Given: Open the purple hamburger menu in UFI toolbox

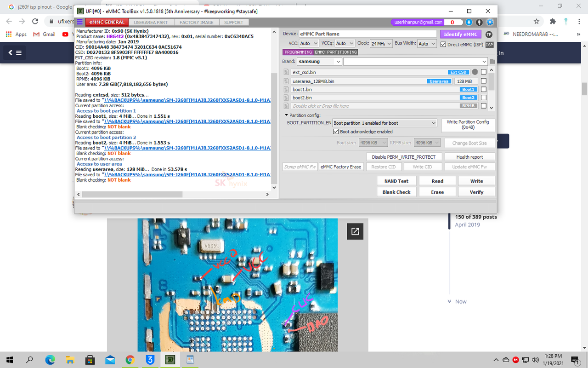Looking at the screenshot, I should tap(80, 22).
